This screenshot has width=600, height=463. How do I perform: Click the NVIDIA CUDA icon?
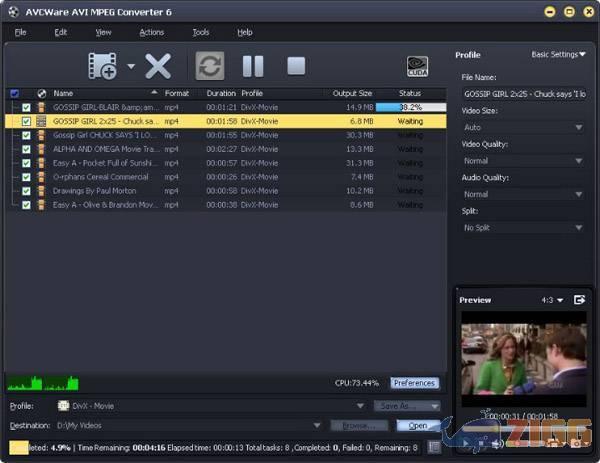point(417,67)
